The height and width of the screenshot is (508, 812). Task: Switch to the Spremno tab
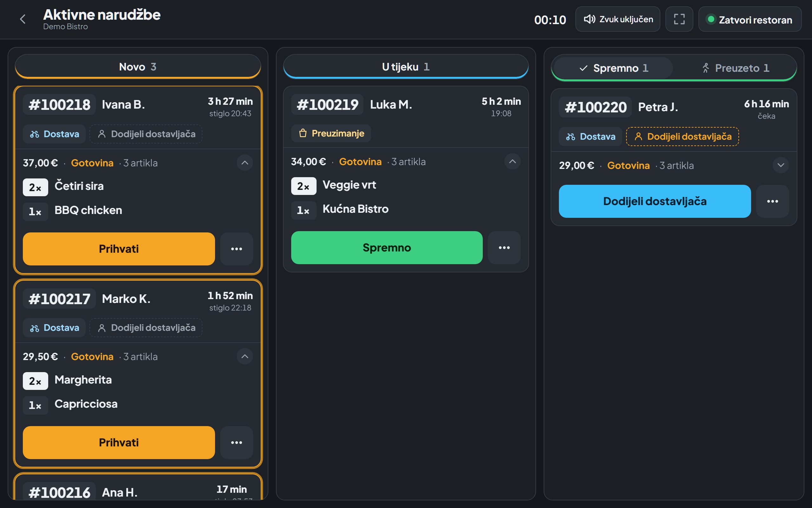613,68
